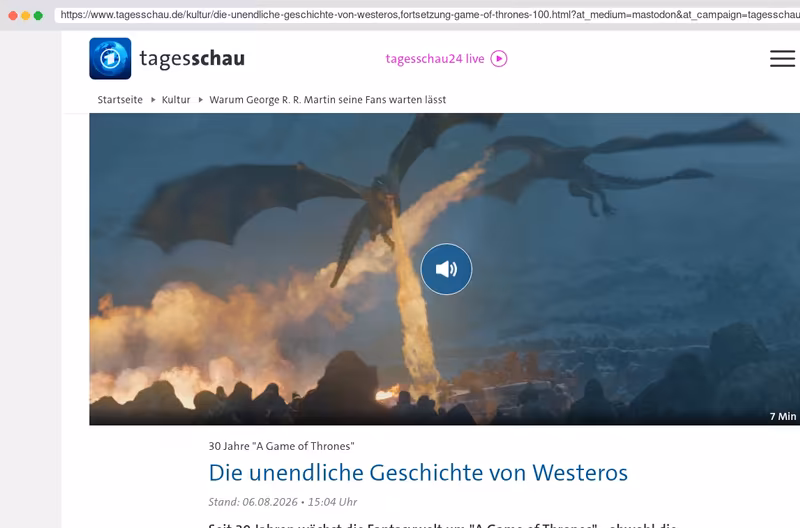Click the breadcrumb arrow after Kultur

tap(200, 100)
